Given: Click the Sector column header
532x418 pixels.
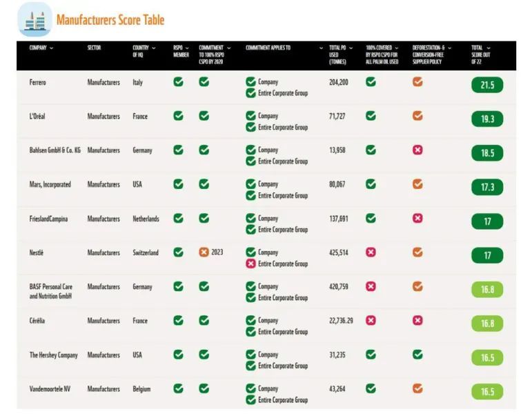Looking at the screenshot, I should [x=94, y=48].
